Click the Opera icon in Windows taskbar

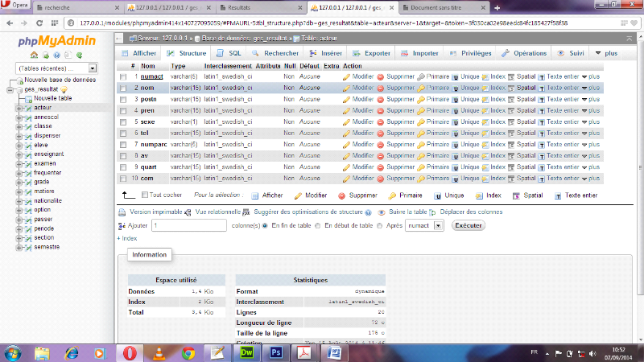pyautogui.click(x=130, y=353)
